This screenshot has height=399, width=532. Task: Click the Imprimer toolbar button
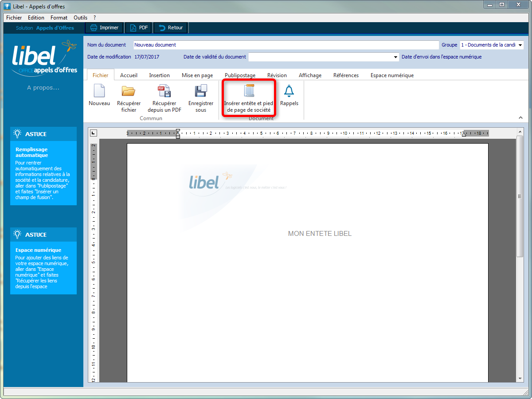pos(105,27)
